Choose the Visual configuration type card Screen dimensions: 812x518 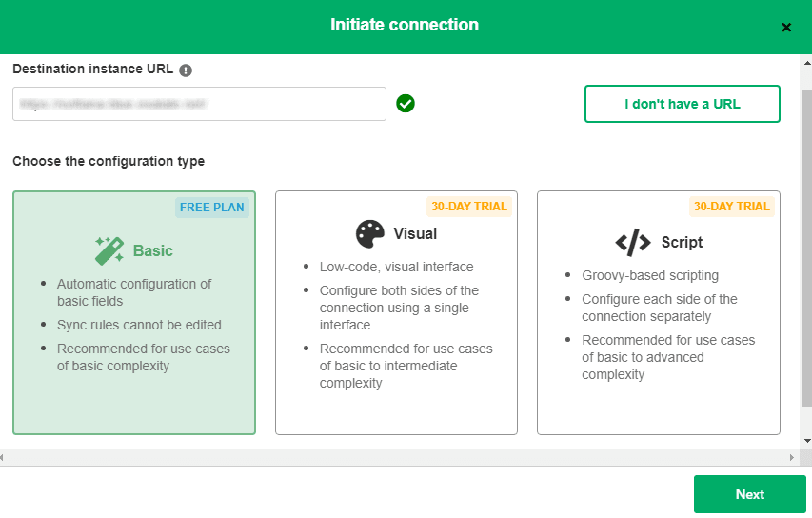coord(396,312)
